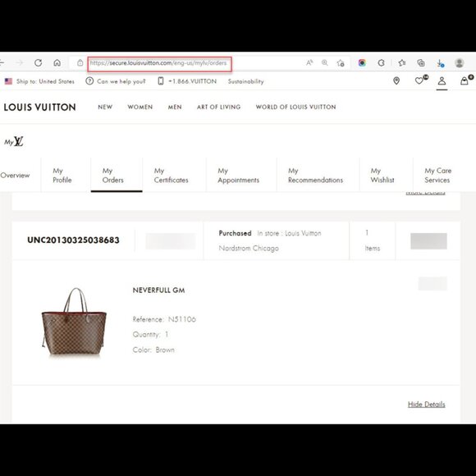
Task: Click the NEVERFULL GM product title
Action: 158,291
